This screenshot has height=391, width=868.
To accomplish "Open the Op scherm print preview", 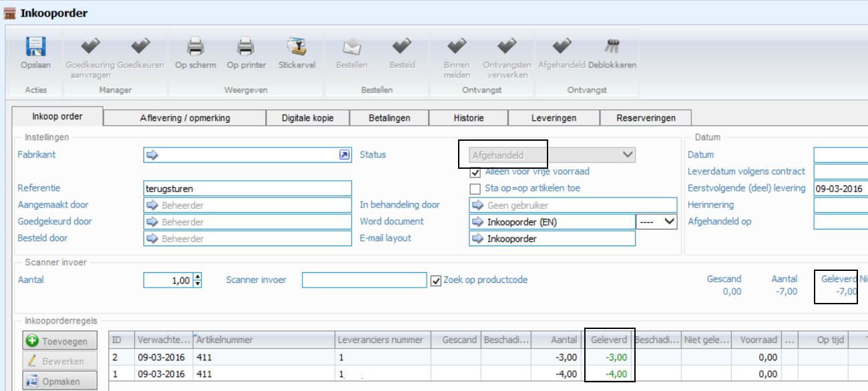I will tap(195, 47).
